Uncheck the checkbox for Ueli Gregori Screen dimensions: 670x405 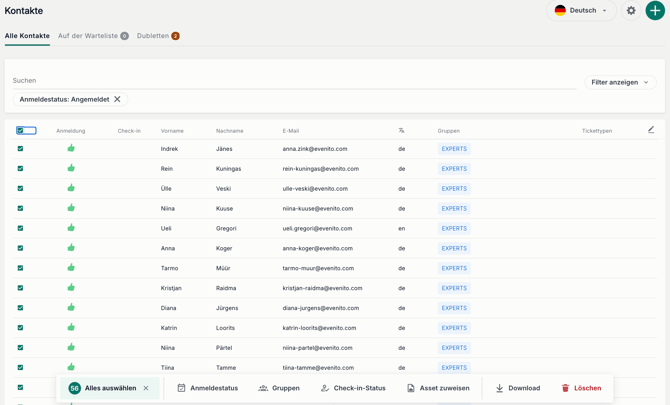[x=20, y=228]
